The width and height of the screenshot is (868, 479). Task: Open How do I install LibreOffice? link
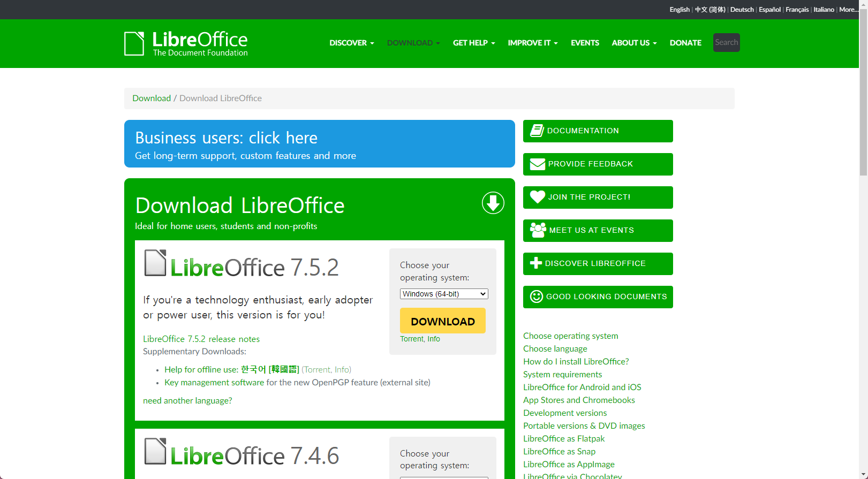(x=576, y=361)
